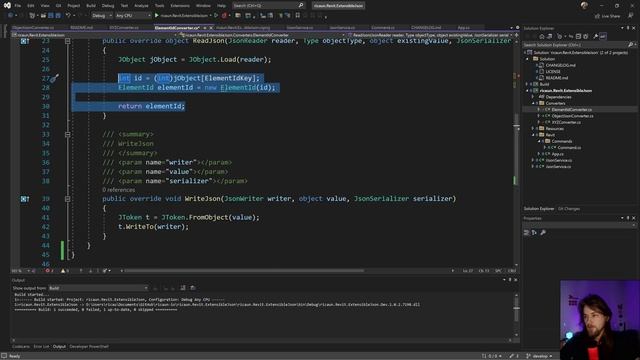Collapse the ReadJson method at line 23
The height and width of the screenshot is (360, 640).
pos(68,41)
